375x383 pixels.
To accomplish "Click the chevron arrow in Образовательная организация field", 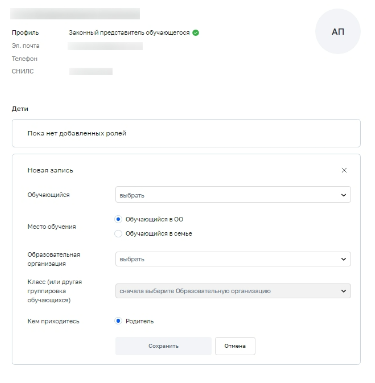I will (x=343, y=259).
